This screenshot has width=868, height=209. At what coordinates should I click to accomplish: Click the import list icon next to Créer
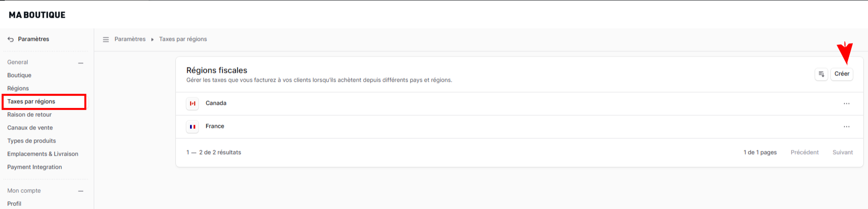point(821,74)
